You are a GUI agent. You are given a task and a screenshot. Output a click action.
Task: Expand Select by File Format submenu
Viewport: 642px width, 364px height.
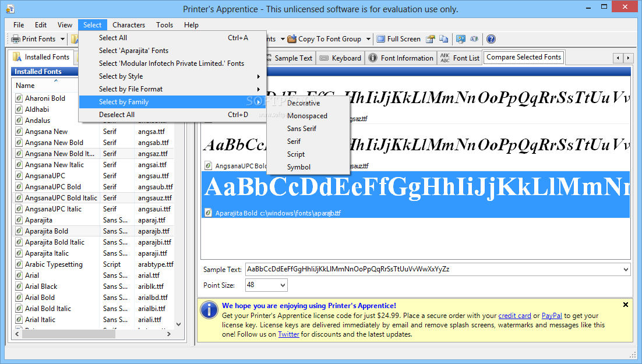[x=172, y=89]
